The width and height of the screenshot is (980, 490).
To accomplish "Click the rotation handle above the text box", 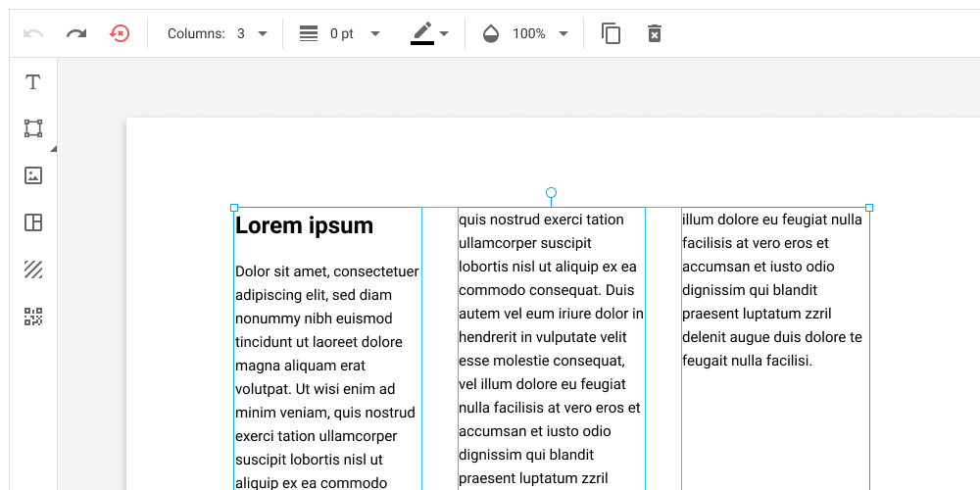I will 551,192.
